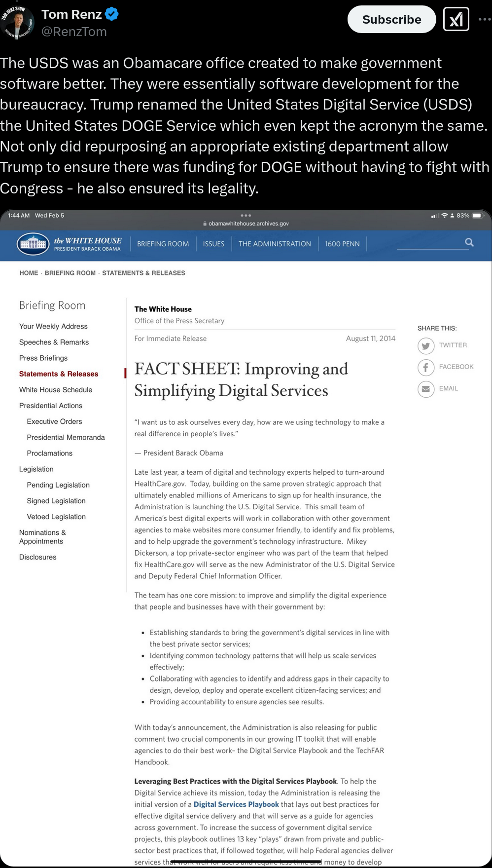Viewport: 492px width, 868px height.
Task: Open Vetoed Legislation sidebar link
Action: (x=56, y=516)
